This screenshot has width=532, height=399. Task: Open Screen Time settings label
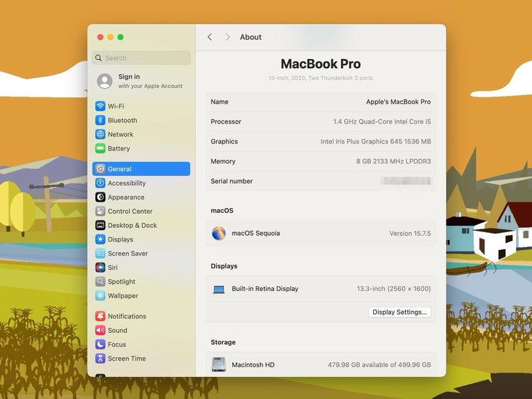tap(126, 359)
